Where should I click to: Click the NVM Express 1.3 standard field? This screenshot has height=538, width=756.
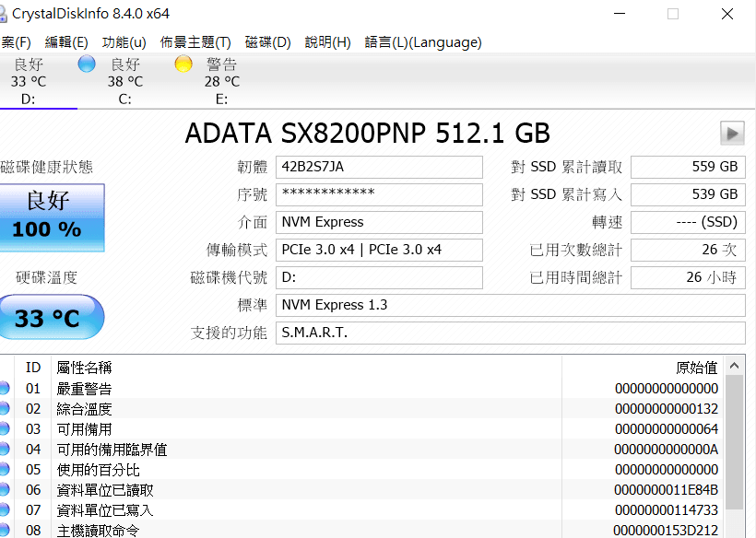[x=511, y=305]
